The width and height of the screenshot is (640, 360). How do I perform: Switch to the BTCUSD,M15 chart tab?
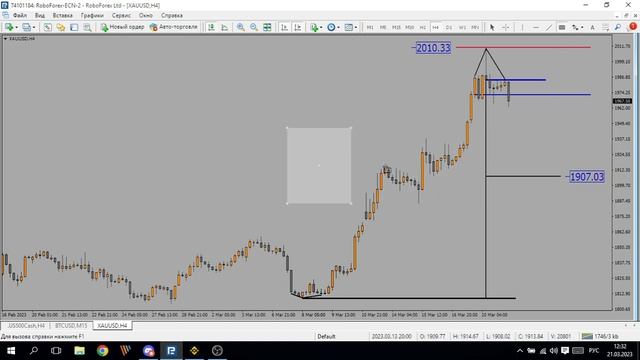click(x=71, y=326)
